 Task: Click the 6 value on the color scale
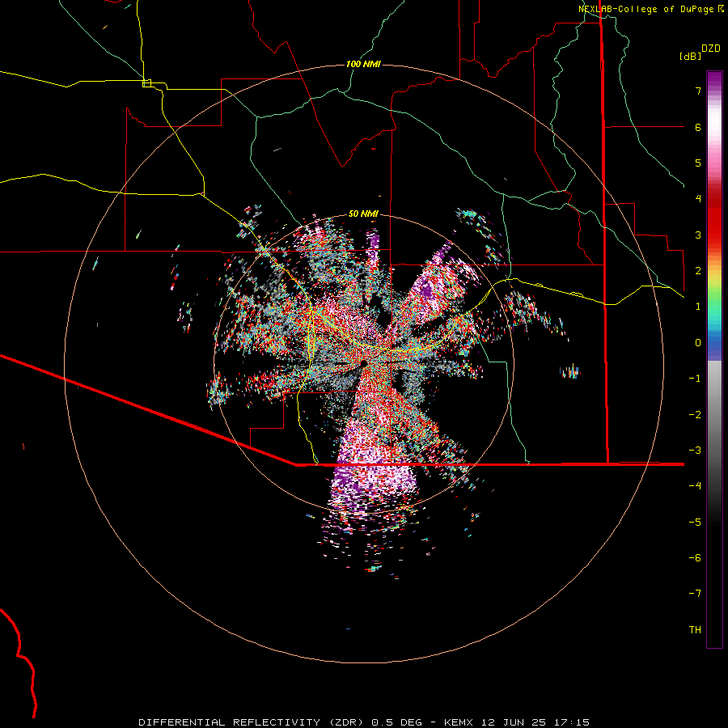698,127
